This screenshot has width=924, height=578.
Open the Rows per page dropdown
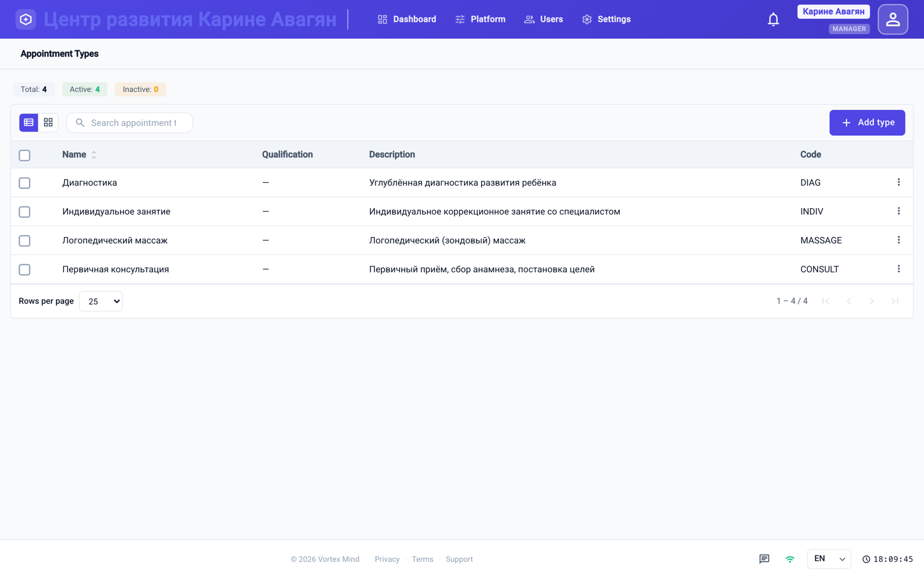pyautogui.click(x=100, y=301)
